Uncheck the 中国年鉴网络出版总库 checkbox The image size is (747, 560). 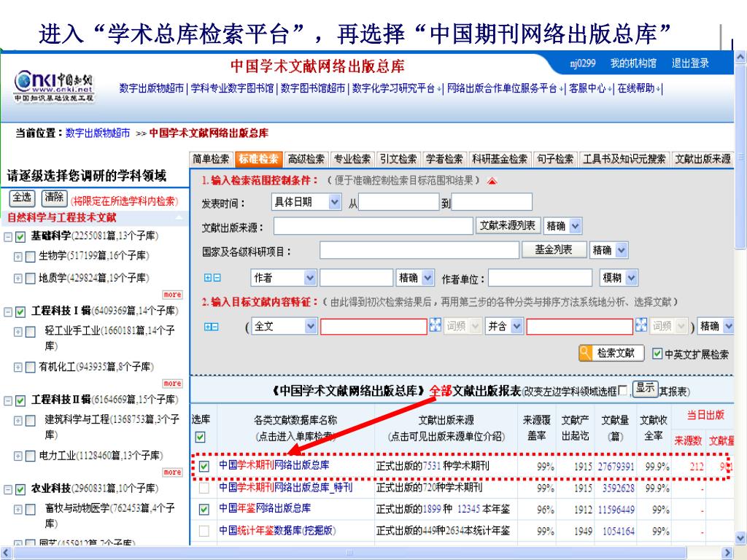point(204,509)
